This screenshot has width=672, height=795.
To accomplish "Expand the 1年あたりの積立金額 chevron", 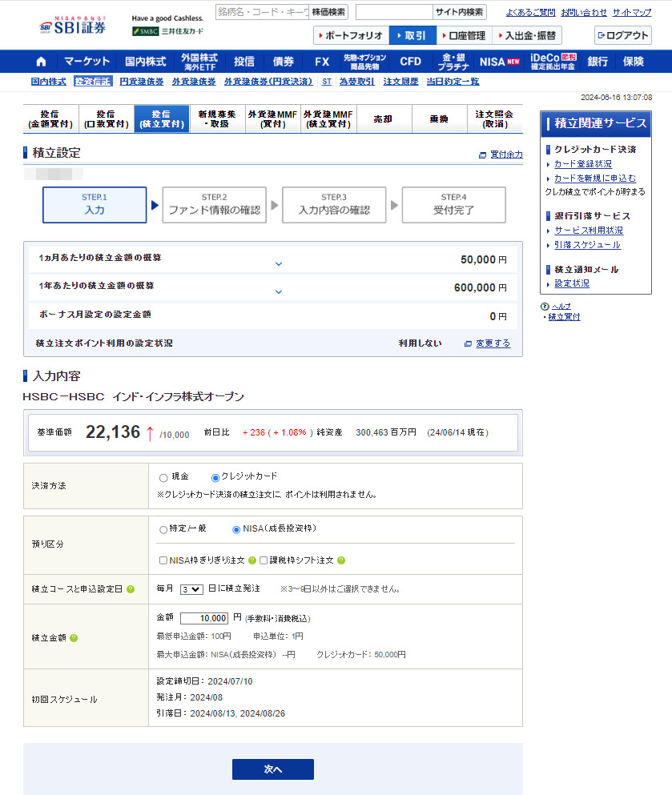I will tap(279, 291).
